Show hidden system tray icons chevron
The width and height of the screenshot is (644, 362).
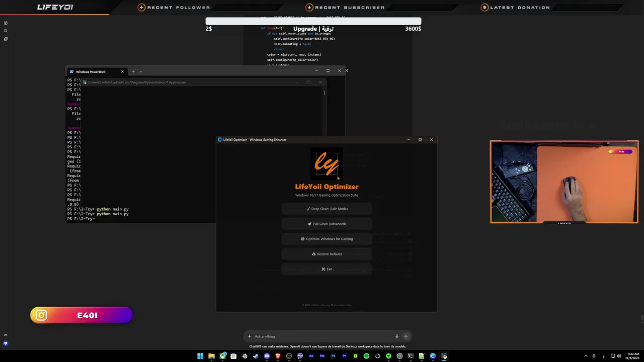[x=586, y=356]
